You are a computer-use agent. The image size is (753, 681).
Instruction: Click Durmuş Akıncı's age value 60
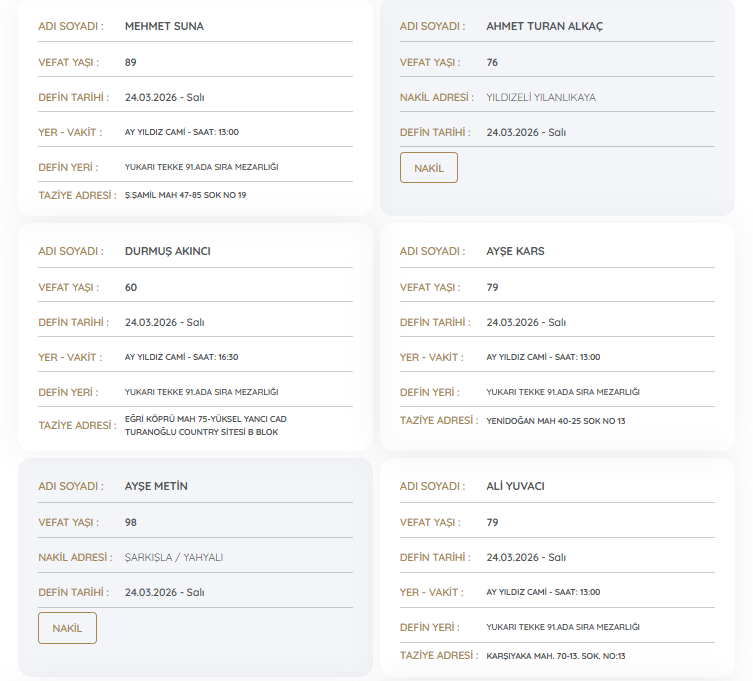131,287
